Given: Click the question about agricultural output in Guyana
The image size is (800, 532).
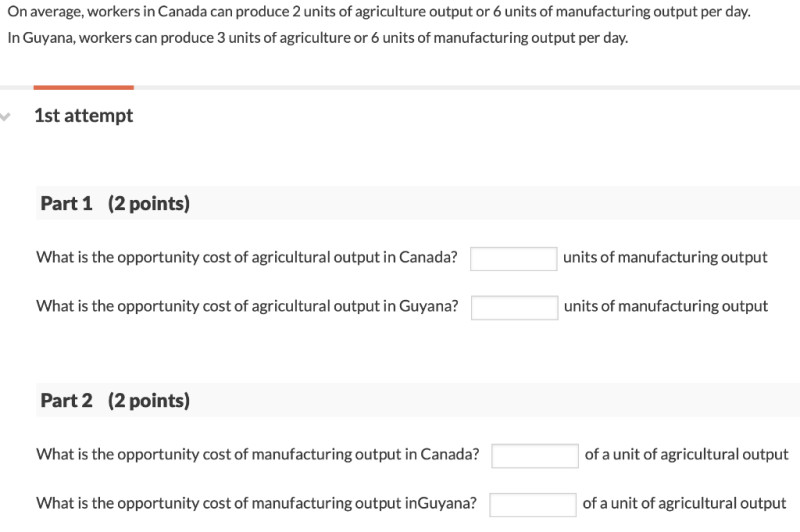Looking at the screenshot, I should click(x=247, y=306).
